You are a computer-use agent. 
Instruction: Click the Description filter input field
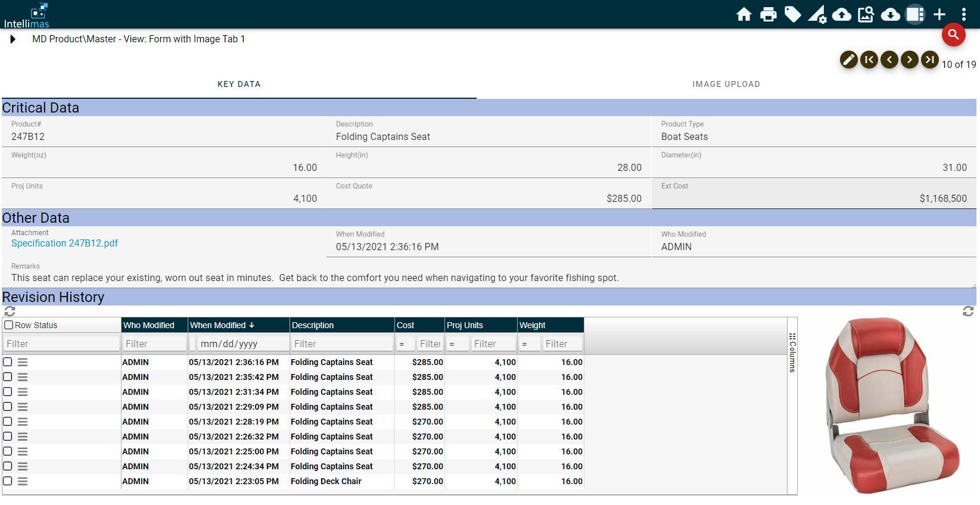pos(341,344)
